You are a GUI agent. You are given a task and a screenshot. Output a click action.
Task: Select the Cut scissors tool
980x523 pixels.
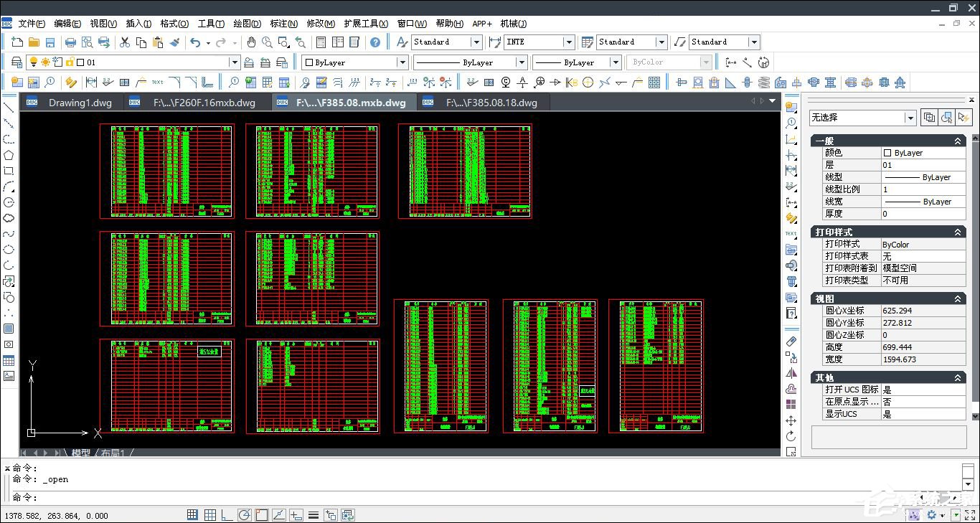coord(125,42)
